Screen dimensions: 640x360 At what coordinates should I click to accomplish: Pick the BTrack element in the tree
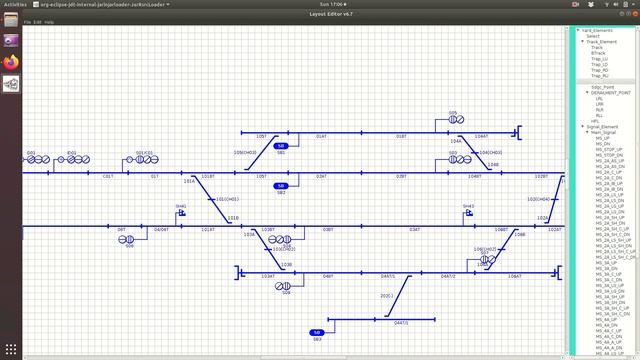598,53
